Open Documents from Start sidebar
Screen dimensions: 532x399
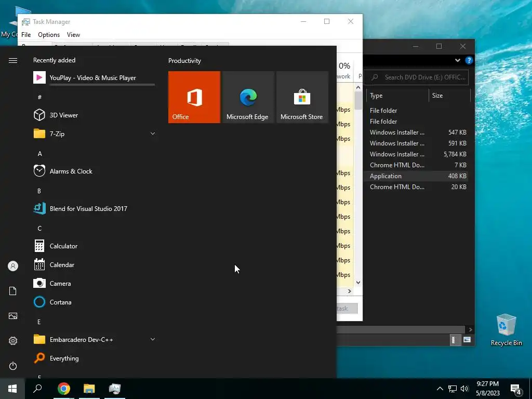(x=13, y=291)
